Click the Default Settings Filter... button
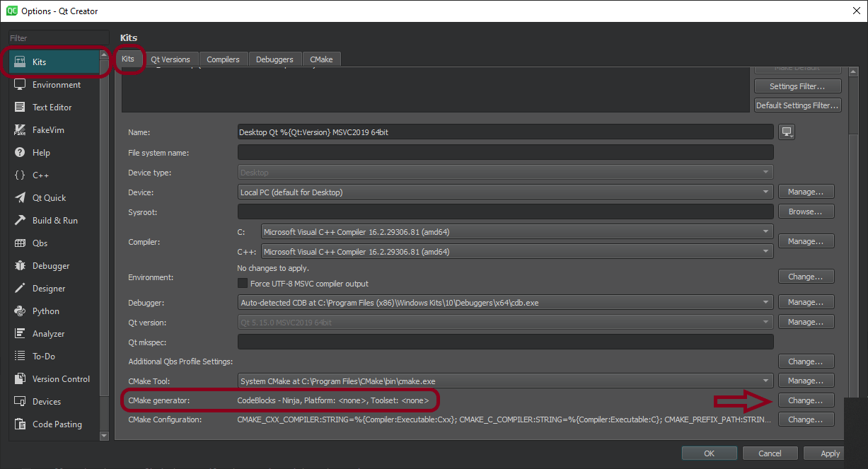The image size is (868, 469). (797, 105)
